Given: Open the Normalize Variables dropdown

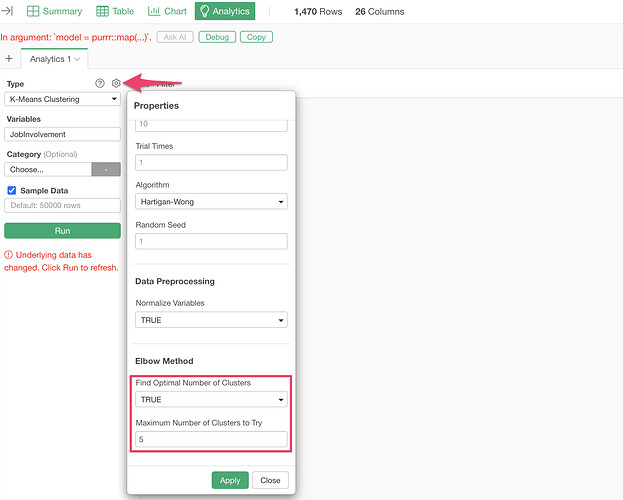Looking at the screenshot, I should point(211,320).
